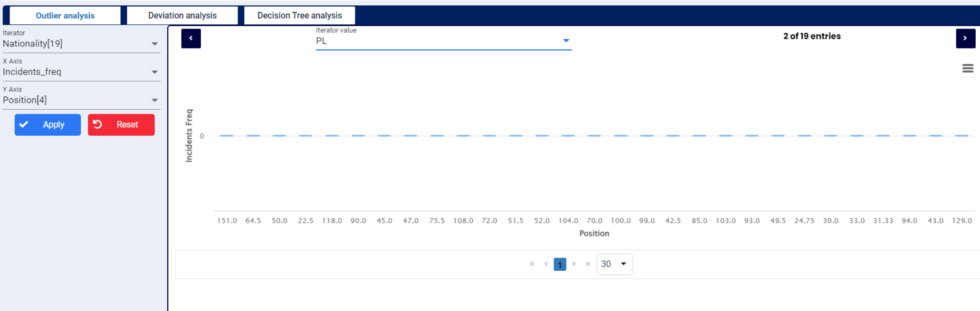The height and width of the screenshot is (311, 980).
Task: Switch to Deviation analysis tab
Action: click(182, 16)
